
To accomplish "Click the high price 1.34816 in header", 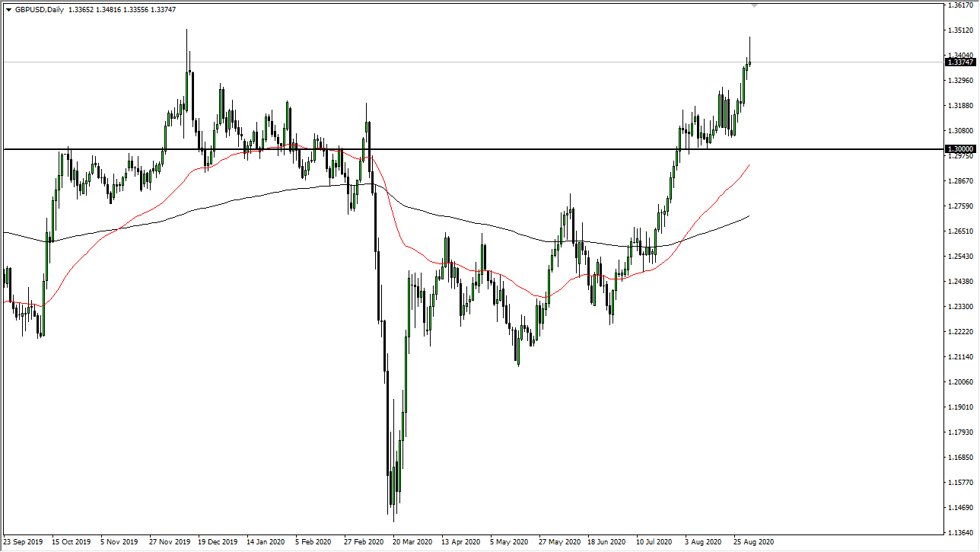I will coord(108,8).
